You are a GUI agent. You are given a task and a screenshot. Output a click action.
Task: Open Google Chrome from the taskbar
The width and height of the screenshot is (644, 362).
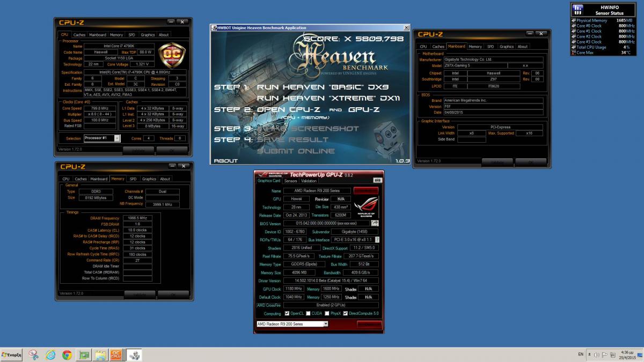(67, 354)
